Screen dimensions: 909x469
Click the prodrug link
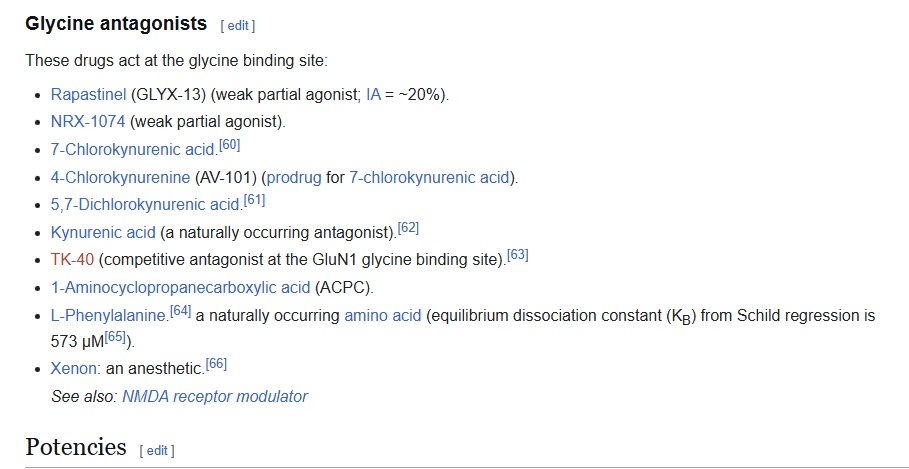(294, 177)
